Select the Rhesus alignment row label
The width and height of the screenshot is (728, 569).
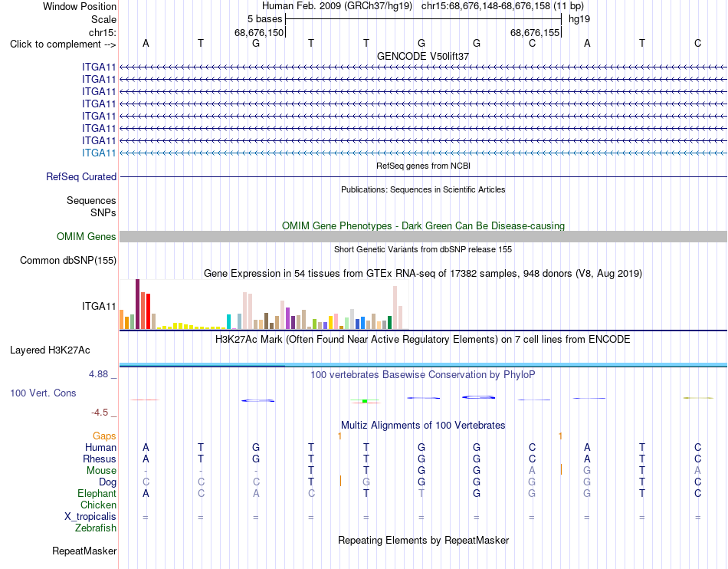100,459
